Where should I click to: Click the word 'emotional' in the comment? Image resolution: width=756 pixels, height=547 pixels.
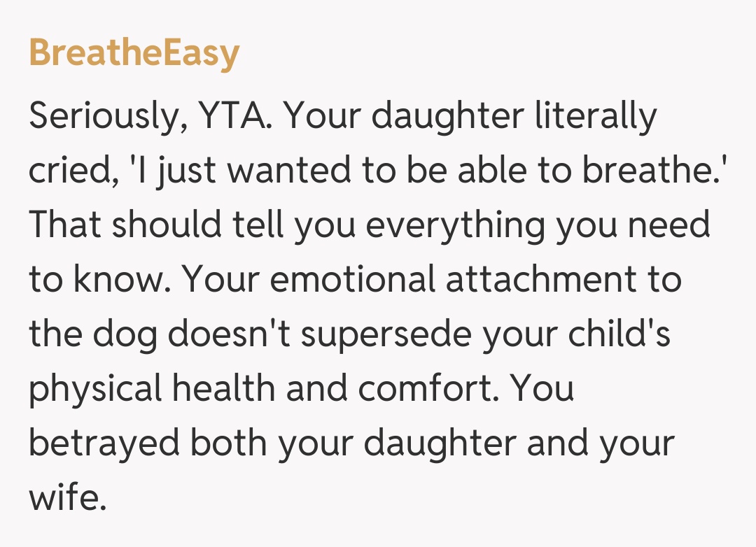tap(353, 279)
